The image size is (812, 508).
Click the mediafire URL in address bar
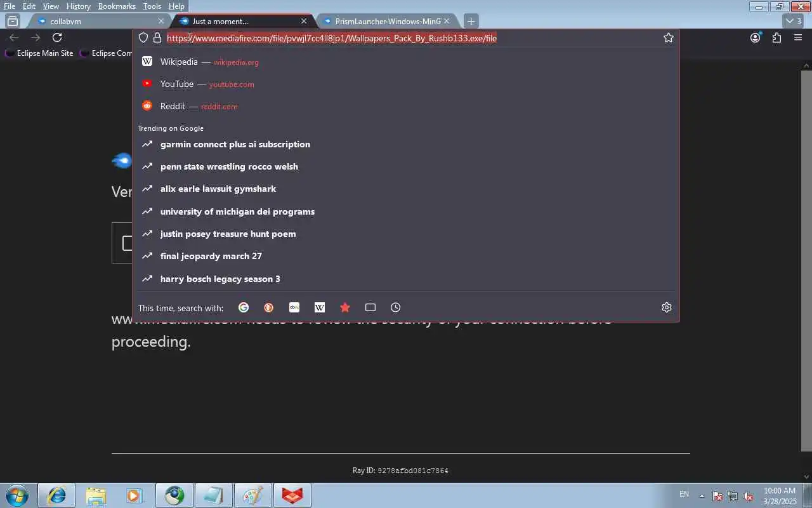click(332, 38)
